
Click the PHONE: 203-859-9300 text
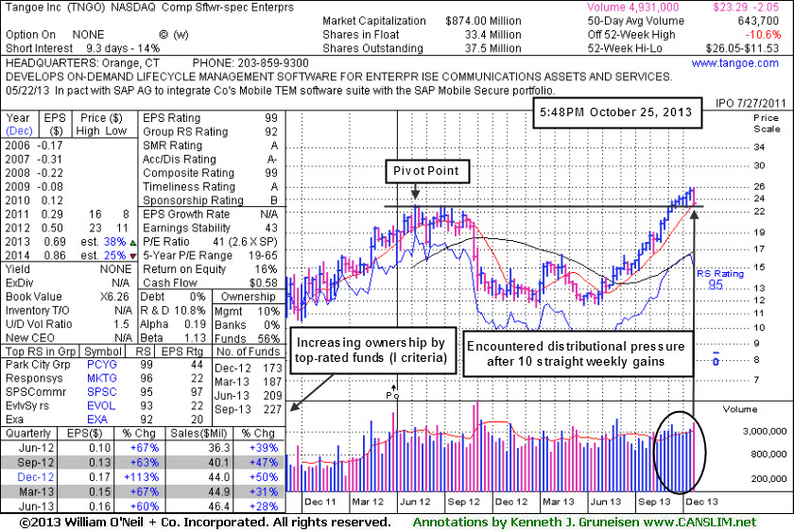[250, 63]
